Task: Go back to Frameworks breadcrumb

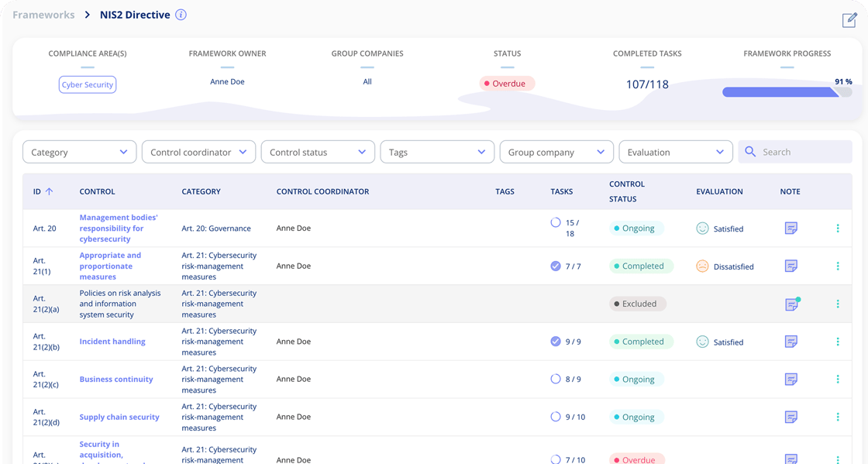Action: 43,15
